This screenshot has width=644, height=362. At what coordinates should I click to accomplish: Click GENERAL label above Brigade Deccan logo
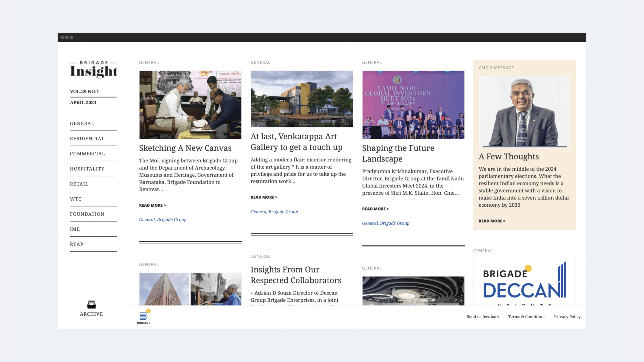coord(483,251)
